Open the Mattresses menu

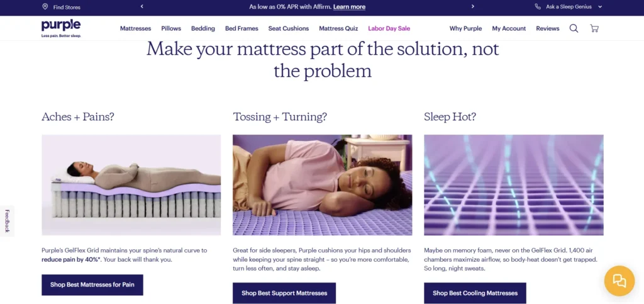click(136, 28)
